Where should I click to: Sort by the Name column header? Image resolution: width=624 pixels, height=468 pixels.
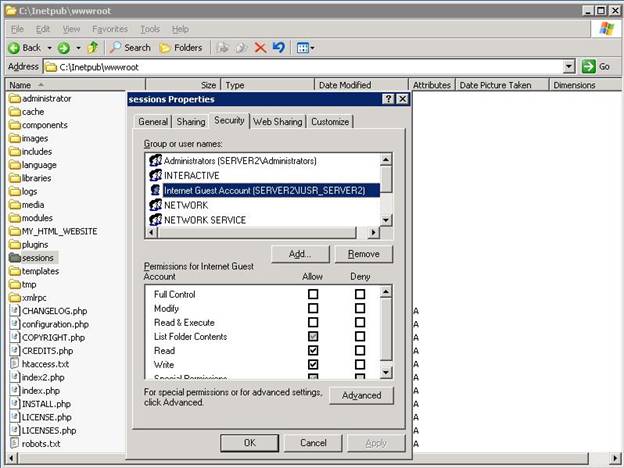pos(76,85)
